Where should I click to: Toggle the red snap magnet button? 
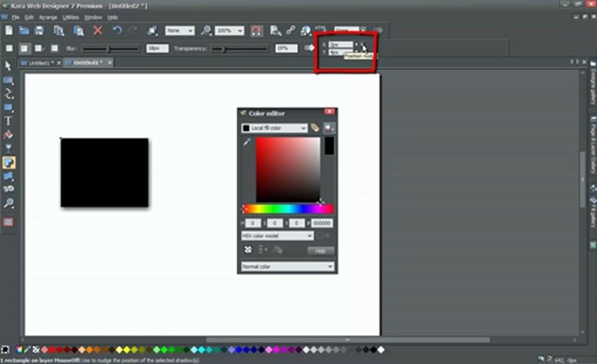[256, 30]
